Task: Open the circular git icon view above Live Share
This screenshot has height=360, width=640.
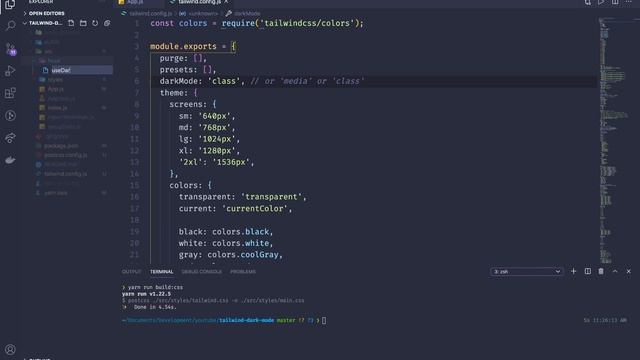Action: (10, 116)
